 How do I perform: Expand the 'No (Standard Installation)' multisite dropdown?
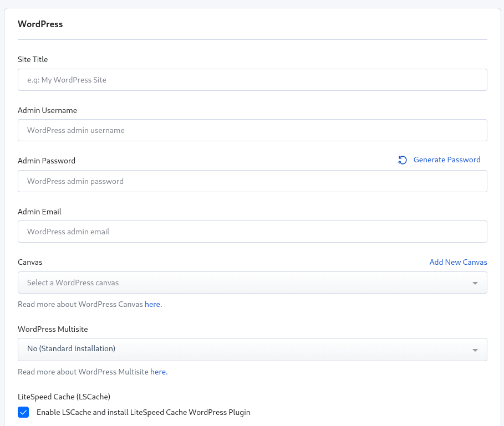click(244, 349)
